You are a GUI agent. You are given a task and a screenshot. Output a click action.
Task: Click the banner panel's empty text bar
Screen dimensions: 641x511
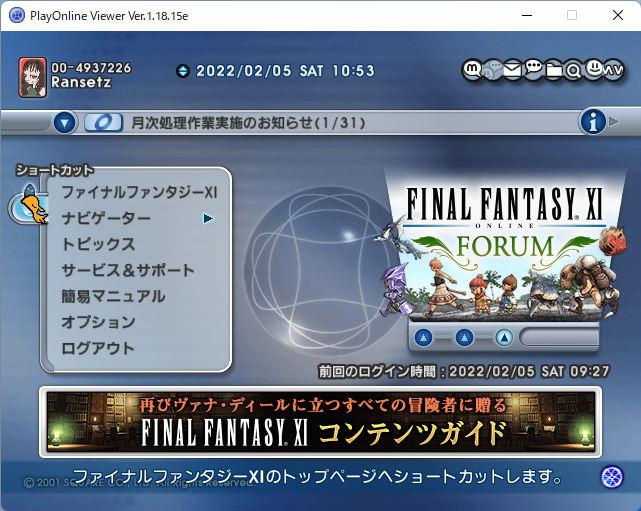[559, 338]
